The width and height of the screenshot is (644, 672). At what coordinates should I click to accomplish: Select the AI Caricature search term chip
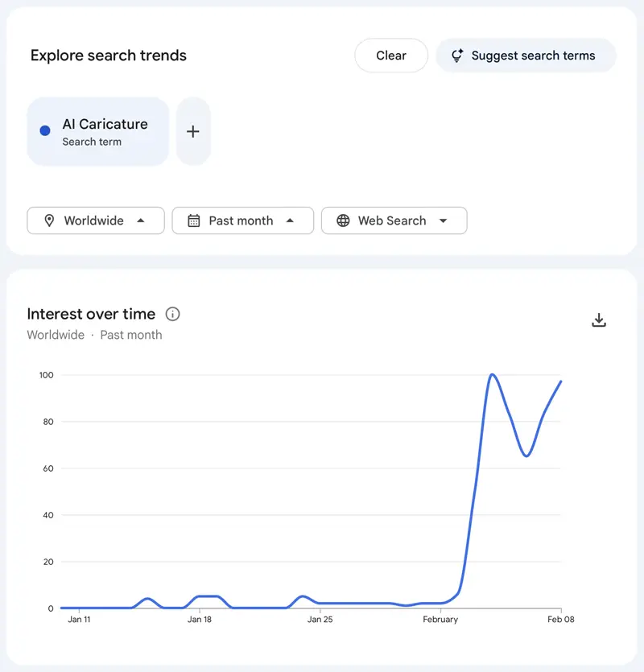click(x=97, y=130)
